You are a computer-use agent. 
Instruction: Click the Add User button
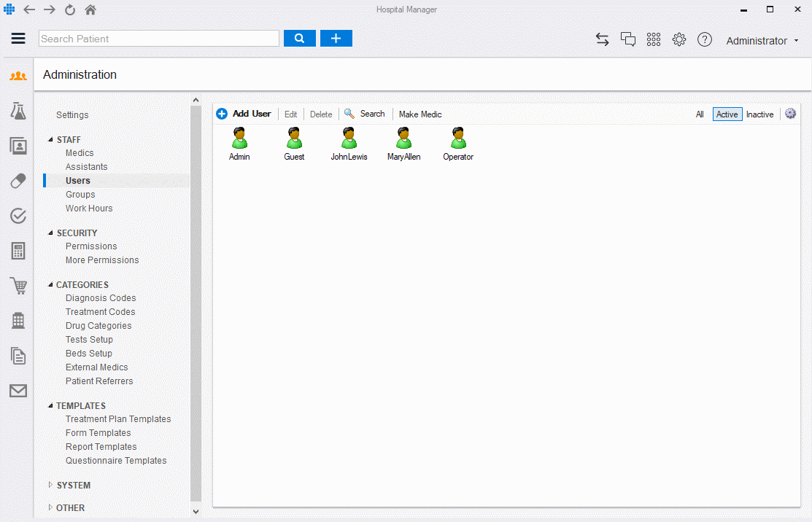click(x=244, y=114)
